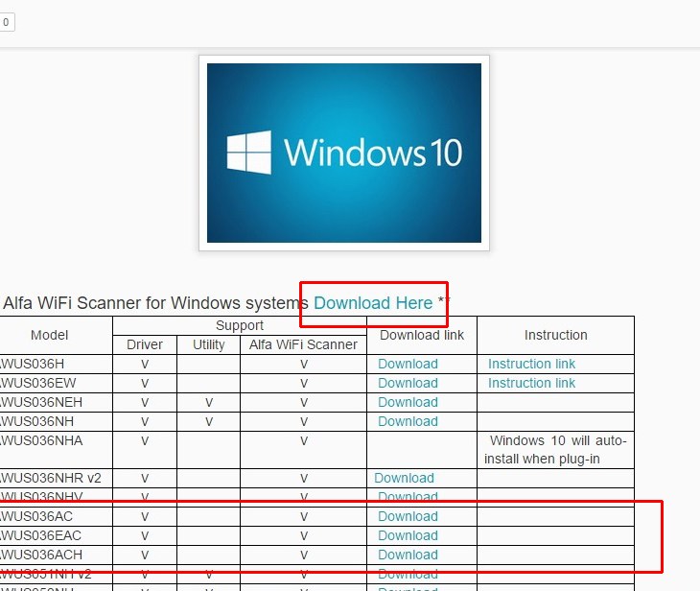Image resolution: width=700 pixels, height=591 pixels.
Task: Click the counter box showing 0
Action: click(x=6, y=21)
